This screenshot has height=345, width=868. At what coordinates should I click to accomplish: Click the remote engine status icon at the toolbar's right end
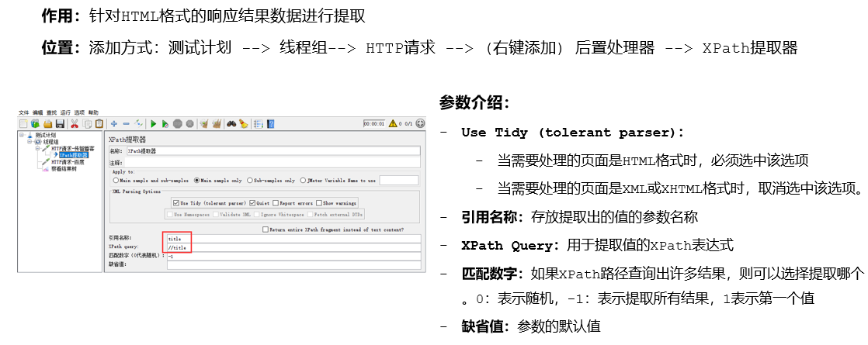(420, 124)
